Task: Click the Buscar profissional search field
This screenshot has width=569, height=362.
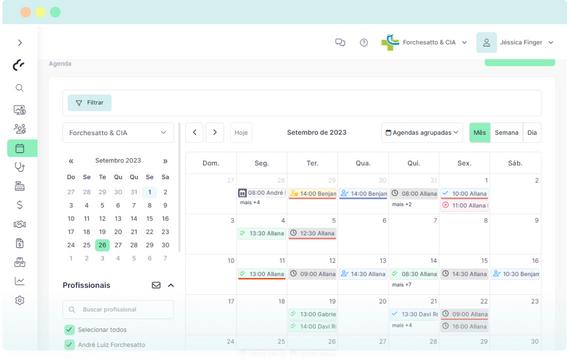Action: click(x=118, y=309)
